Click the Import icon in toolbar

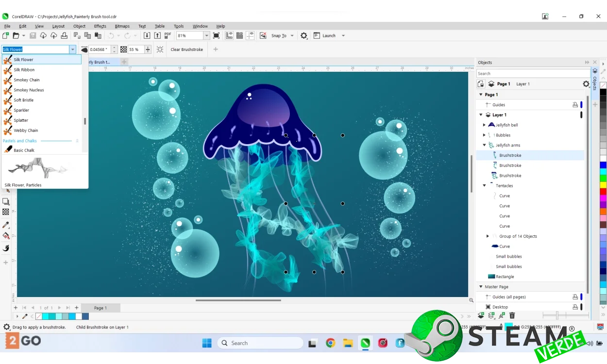tap(147, 35)
